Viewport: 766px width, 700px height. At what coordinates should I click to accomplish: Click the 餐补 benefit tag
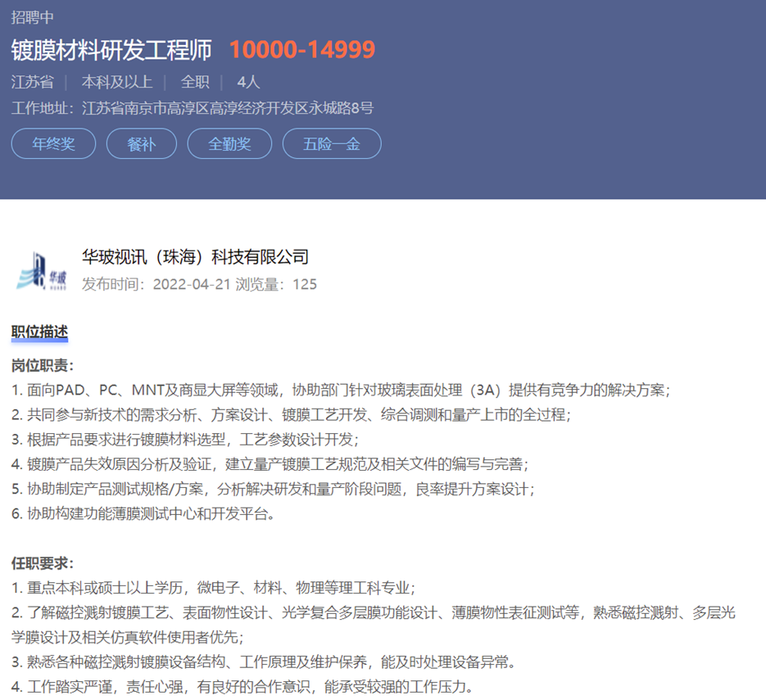coord(141,143)
